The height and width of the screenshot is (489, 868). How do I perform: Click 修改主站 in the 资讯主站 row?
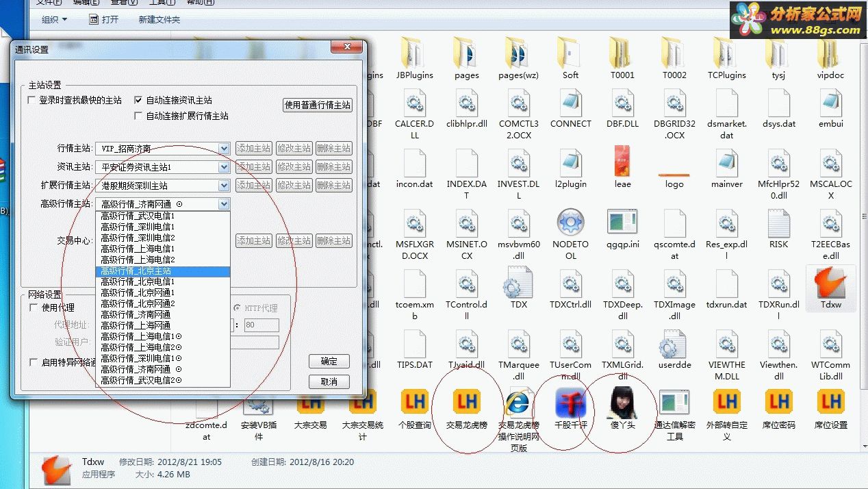294,166
